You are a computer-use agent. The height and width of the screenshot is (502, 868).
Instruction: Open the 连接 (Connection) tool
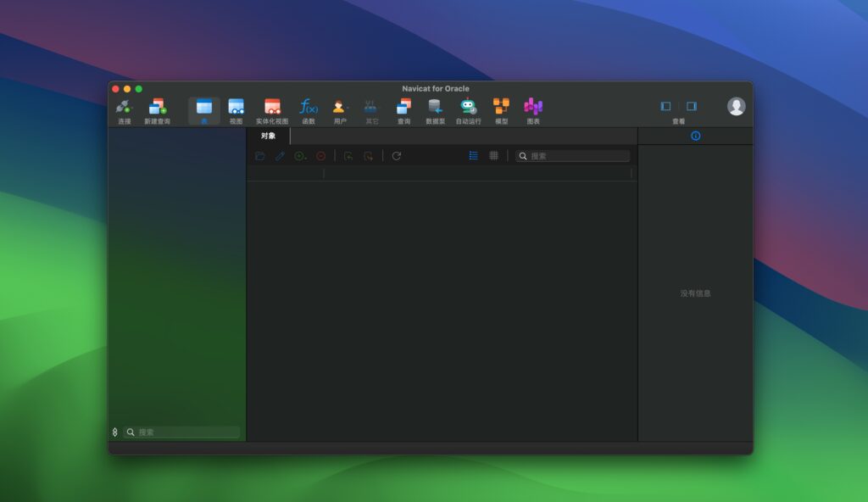click(124, 109)
